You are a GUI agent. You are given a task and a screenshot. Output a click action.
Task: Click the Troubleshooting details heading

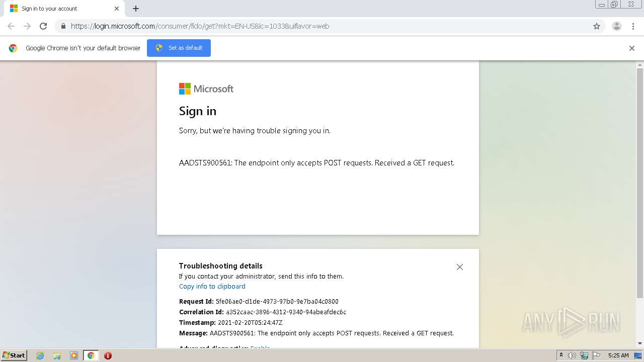(221, 266)
